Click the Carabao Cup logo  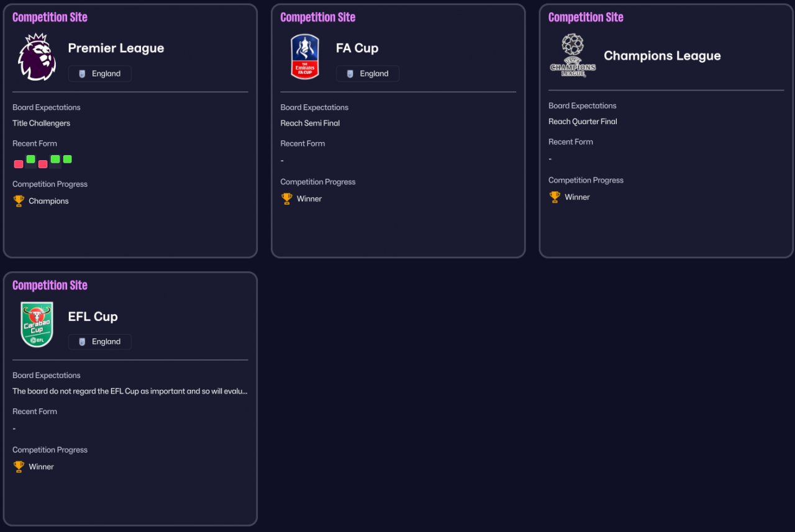pos(37,325)
